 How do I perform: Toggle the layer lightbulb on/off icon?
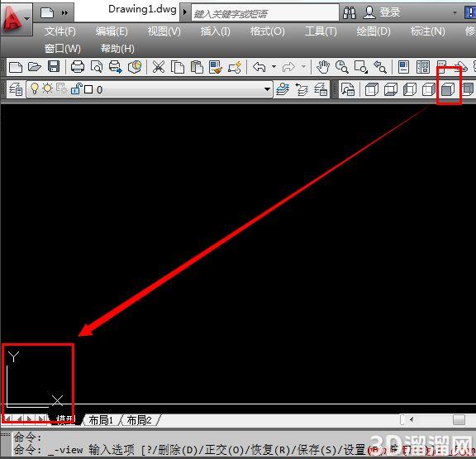[35, 89]
